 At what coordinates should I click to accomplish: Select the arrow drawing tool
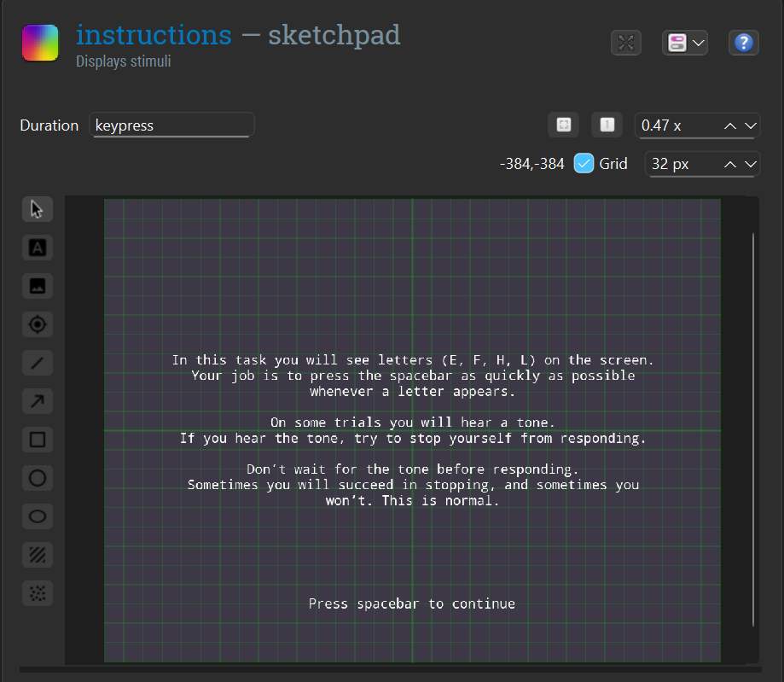[38, 401]
